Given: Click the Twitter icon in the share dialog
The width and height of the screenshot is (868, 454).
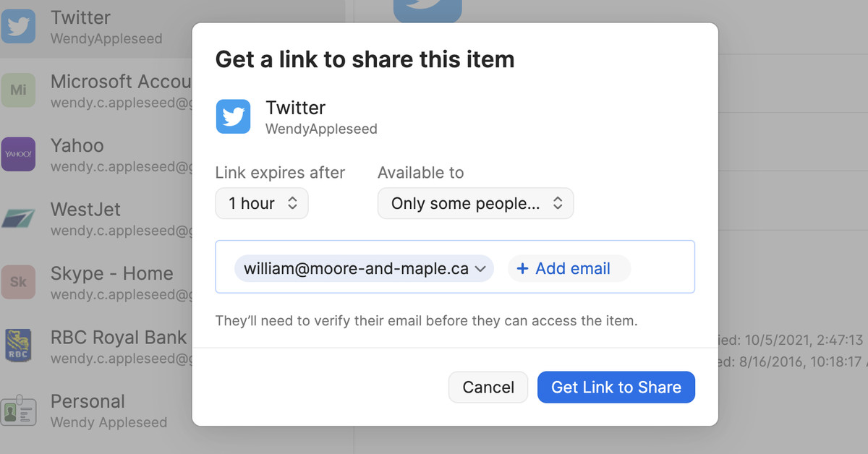Looking at the screenshot, I should point(233,117).
